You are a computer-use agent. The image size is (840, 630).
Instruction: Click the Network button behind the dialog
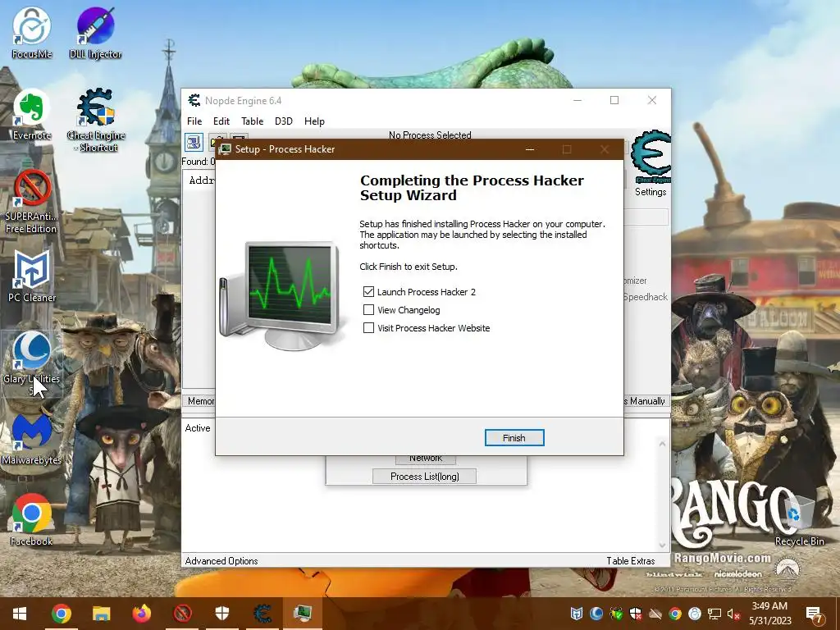click(426, 459)
